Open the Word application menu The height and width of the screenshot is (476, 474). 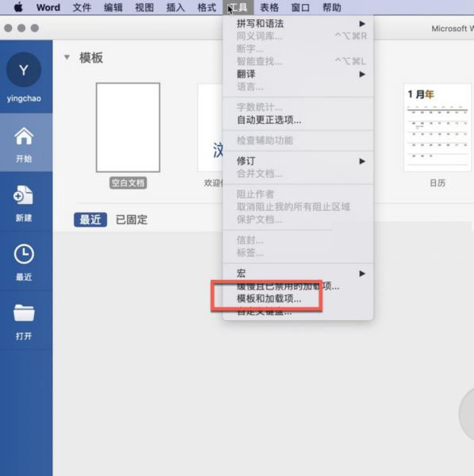point(48,7)
